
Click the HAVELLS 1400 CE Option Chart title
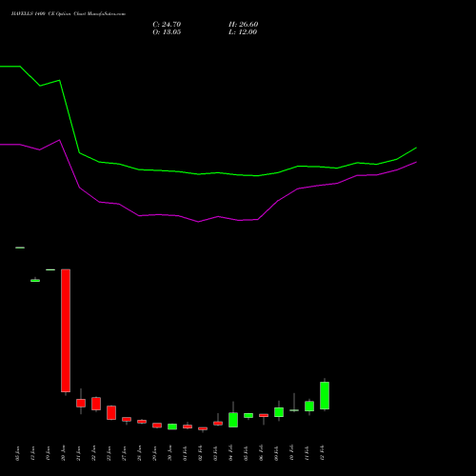pyautogui.click(x=69, y=14)
